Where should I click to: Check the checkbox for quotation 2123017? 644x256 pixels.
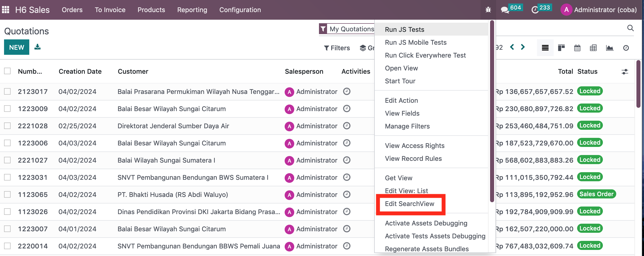click(7, 91)
